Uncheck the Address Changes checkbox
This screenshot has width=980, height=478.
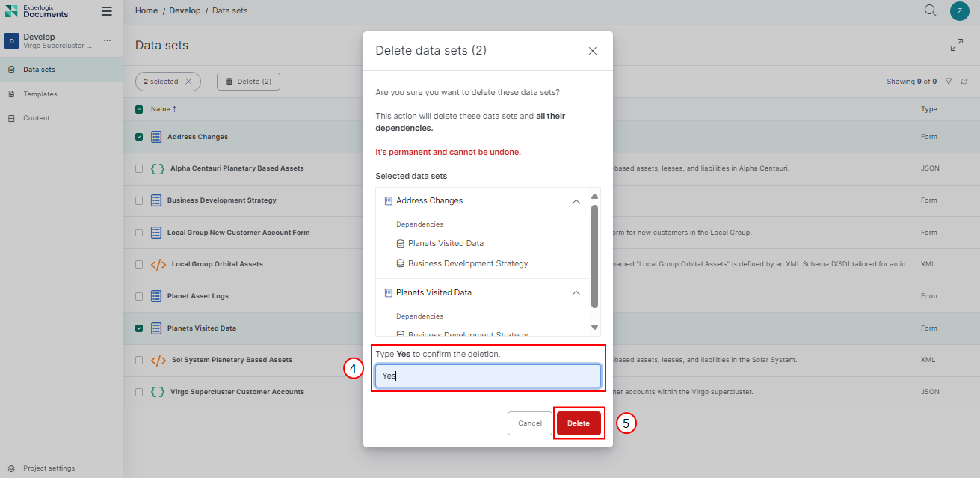pyautogui.click(x=139, y=137)
